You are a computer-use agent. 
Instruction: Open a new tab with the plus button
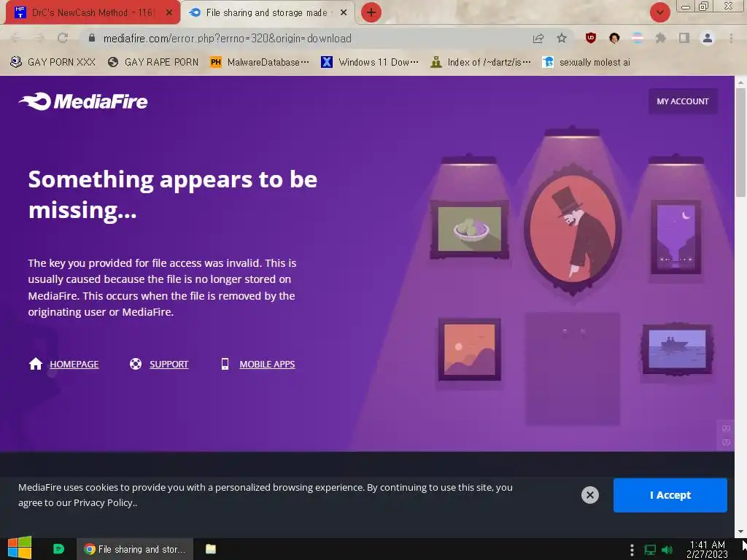click(371, 13)
